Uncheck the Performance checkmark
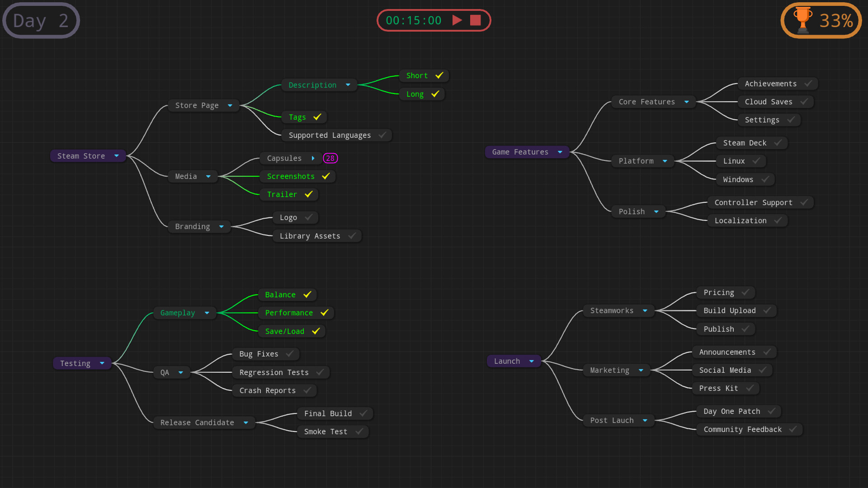Image resolution: width=868 pixels, height=488 pixels. 325,313
